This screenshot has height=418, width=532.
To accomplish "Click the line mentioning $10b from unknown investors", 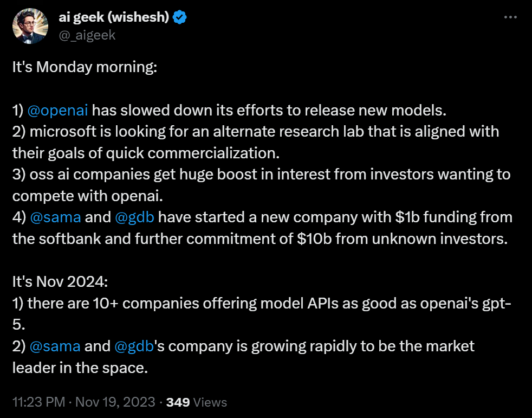I will pos(260,239).
